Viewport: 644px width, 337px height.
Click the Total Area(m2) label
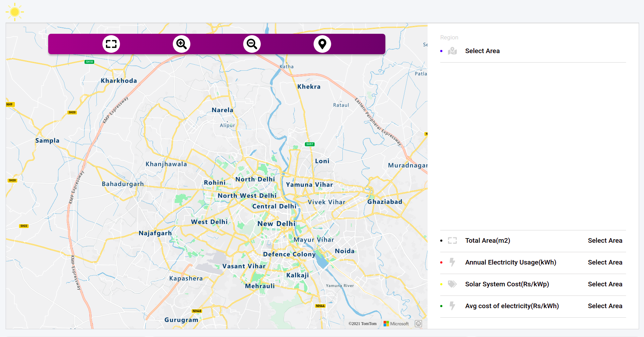click(488, 241)
